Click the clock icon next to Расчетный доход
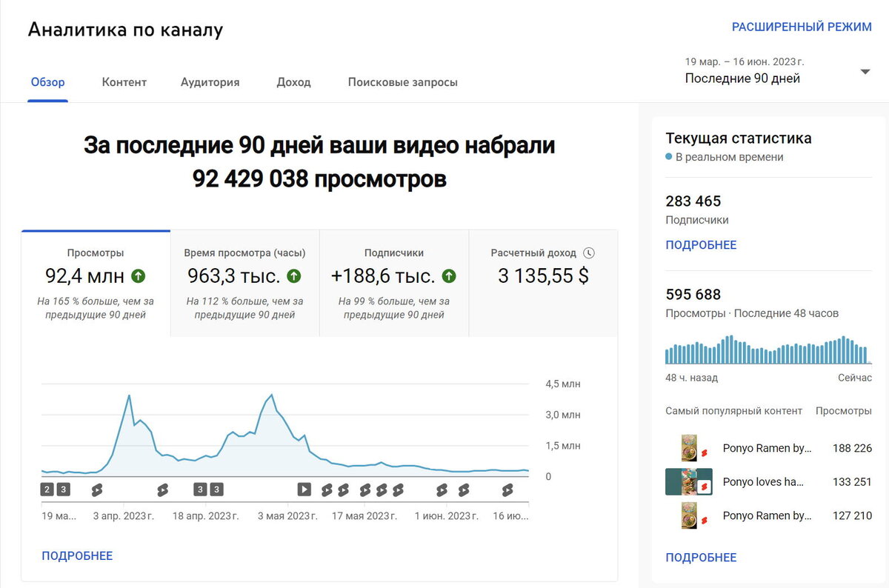Viewport: 889px width, 588px height. point(589,253)
